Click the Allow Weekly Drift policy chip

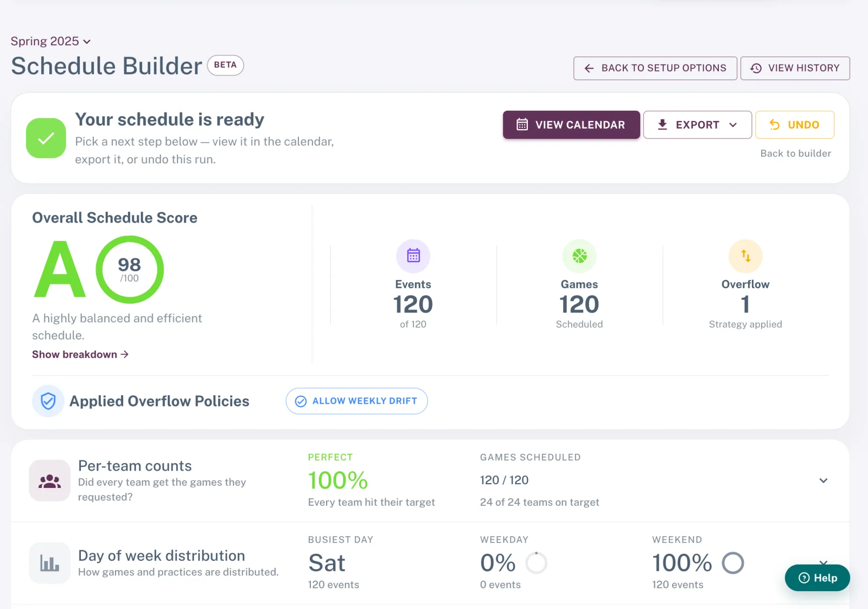click(x=356, y=401)
